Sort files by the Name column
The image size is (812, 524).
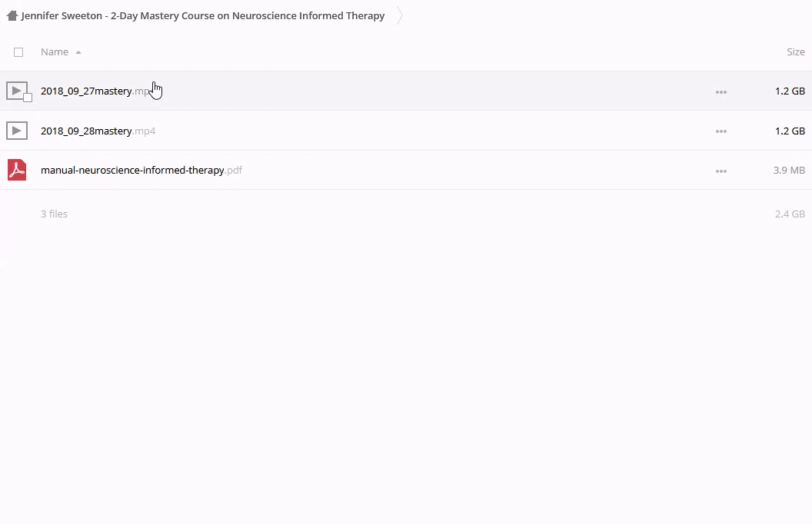point(55,52)
